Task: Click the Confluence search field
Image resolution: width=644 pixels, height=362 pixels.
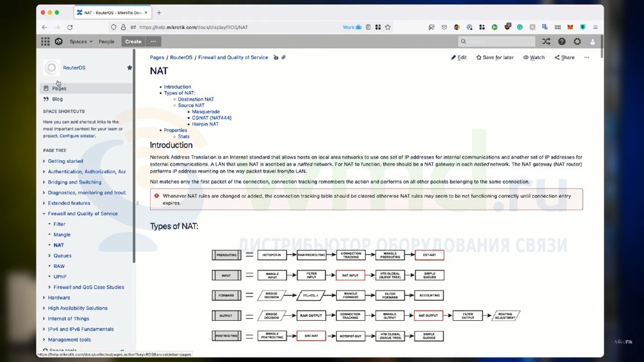Action: click(x=497, y=41)
